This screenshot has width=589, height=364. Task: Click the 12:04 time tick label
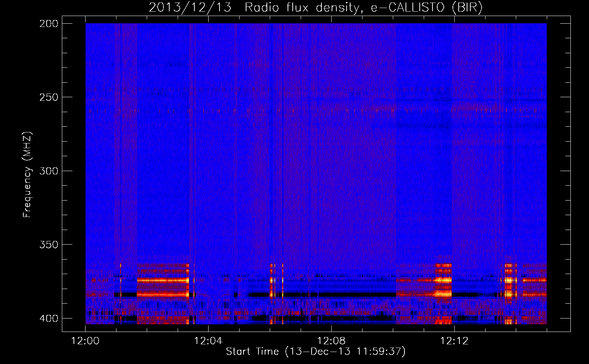click(x=208, y=341)
